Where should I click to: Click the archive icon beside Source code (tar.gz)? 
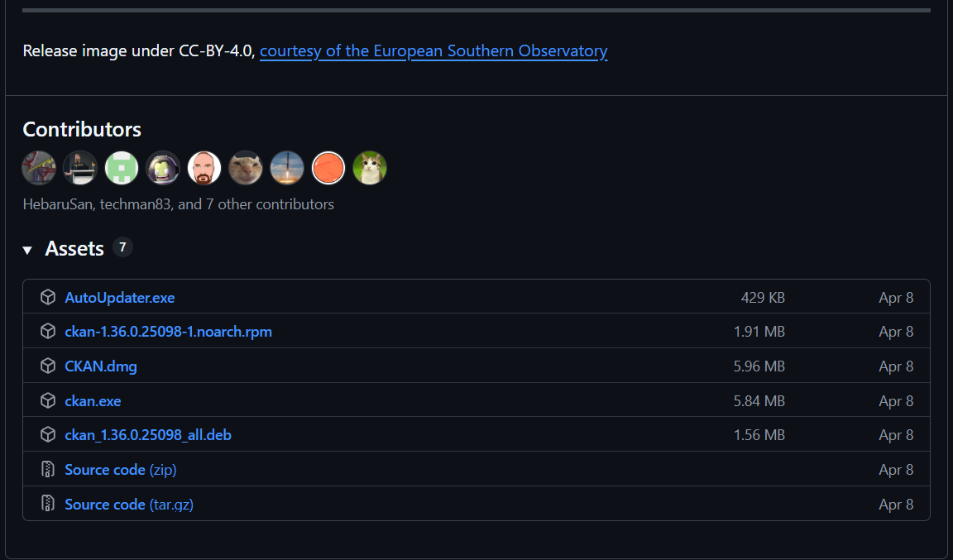coord(48,504)
